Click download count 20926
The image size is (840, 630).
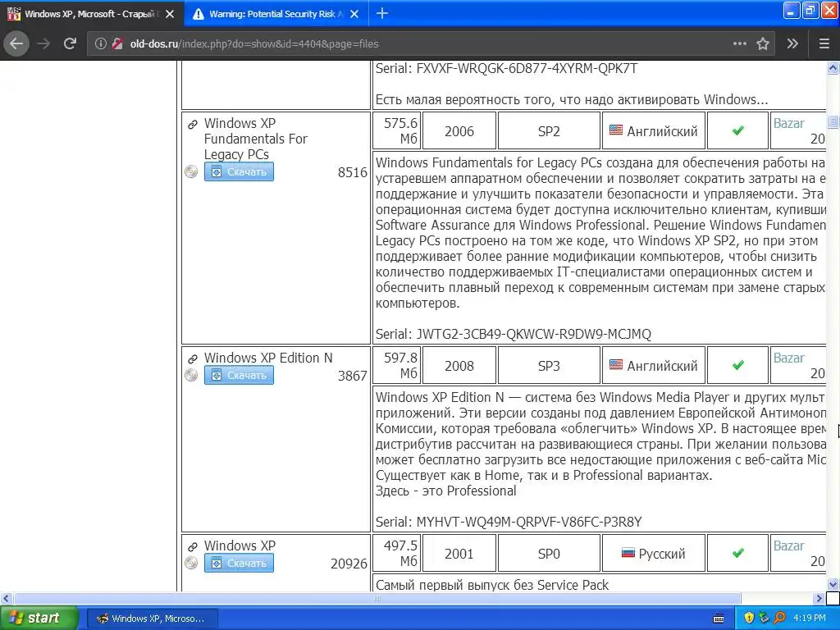[x=349, y=564]
